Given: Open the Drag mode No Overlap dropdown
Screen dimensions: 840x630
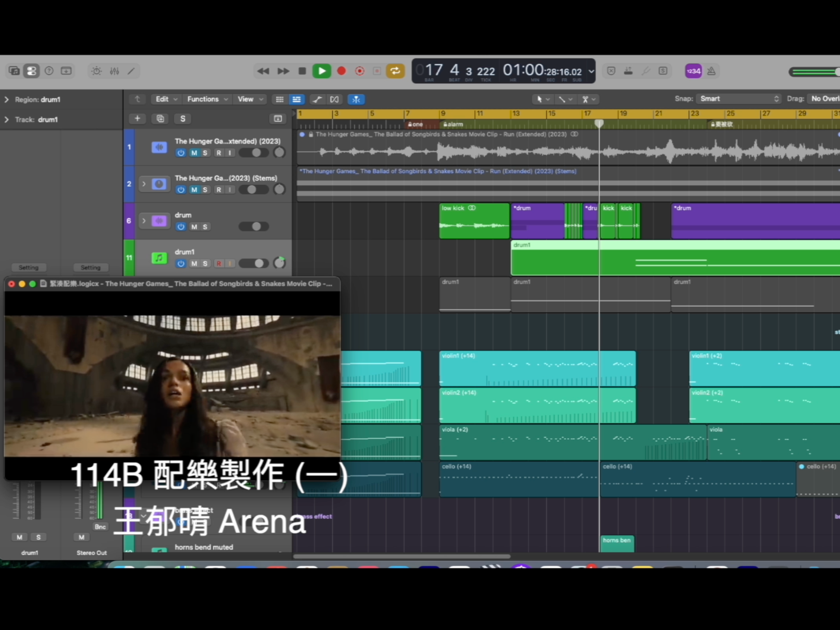Looking at the screenshot, I should tap(824, 99).
